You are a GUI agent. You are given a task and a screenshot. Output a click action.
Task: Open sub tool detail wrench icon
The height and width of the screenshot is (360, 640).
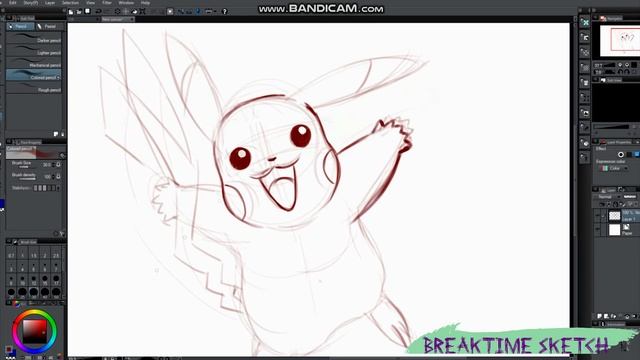point(62,234)
